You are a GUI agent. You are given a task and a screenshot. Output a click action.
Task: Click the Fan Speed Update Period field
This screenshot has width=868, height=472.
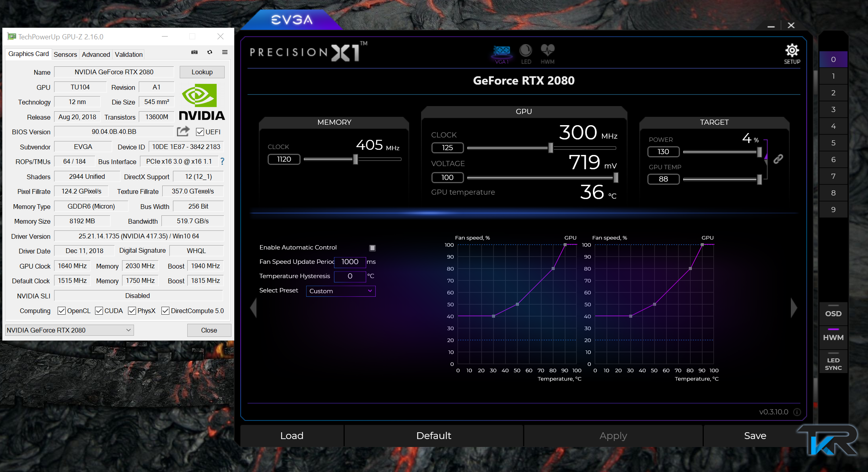[350, 262]
